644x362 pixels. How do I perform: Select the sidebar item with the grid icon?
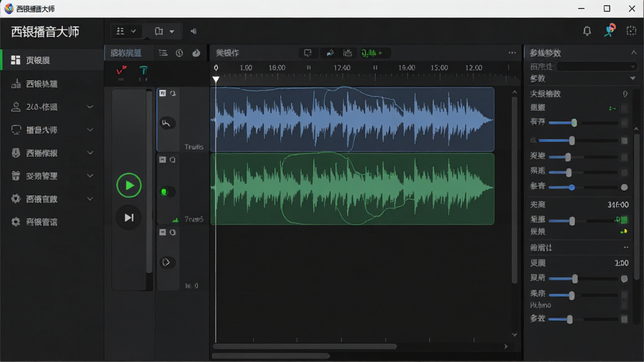pyautogui.click(x=52, y=60)
